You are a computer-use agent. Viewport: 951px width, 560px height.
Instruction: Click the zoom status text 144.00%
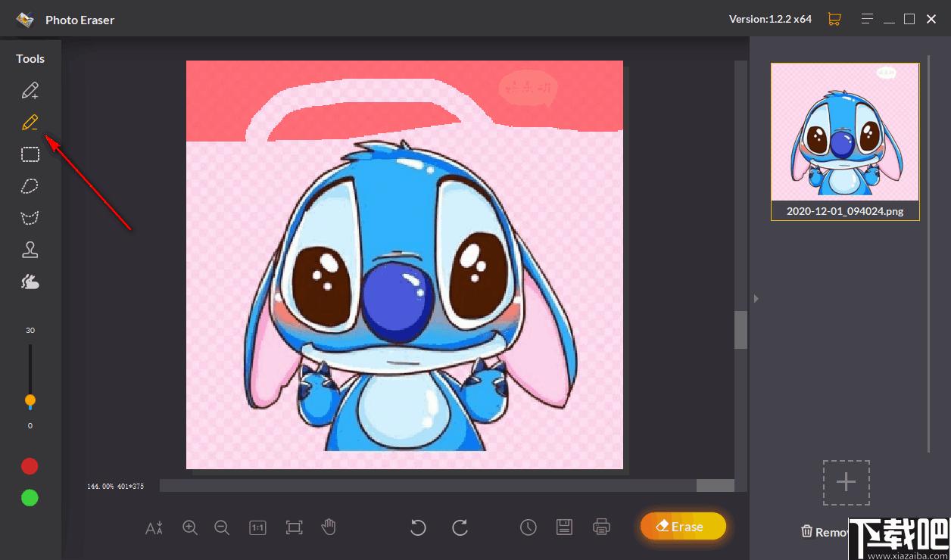99,487
